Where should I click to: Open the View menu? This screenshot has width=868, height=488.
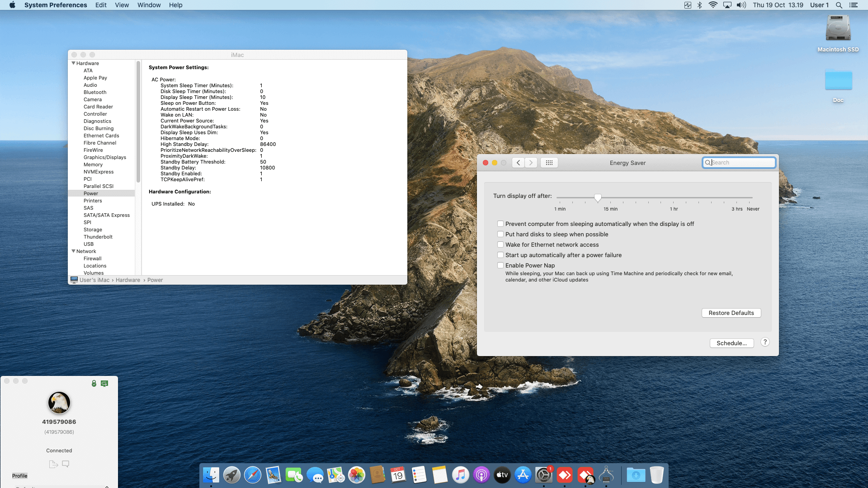(122, 5)
